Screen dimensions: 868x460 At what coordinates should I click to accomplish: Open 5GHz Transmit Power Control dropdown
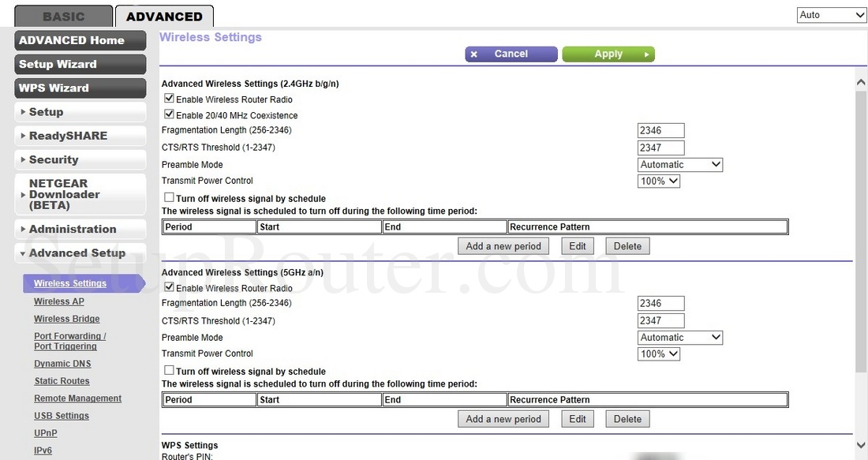click(659, 354)
